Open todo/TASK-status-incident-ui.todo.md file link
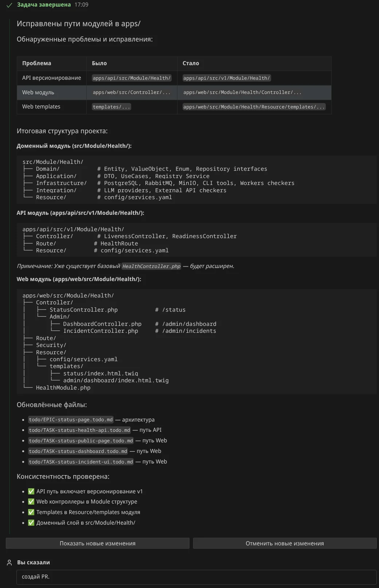The image size is (379, 588). 81,462
